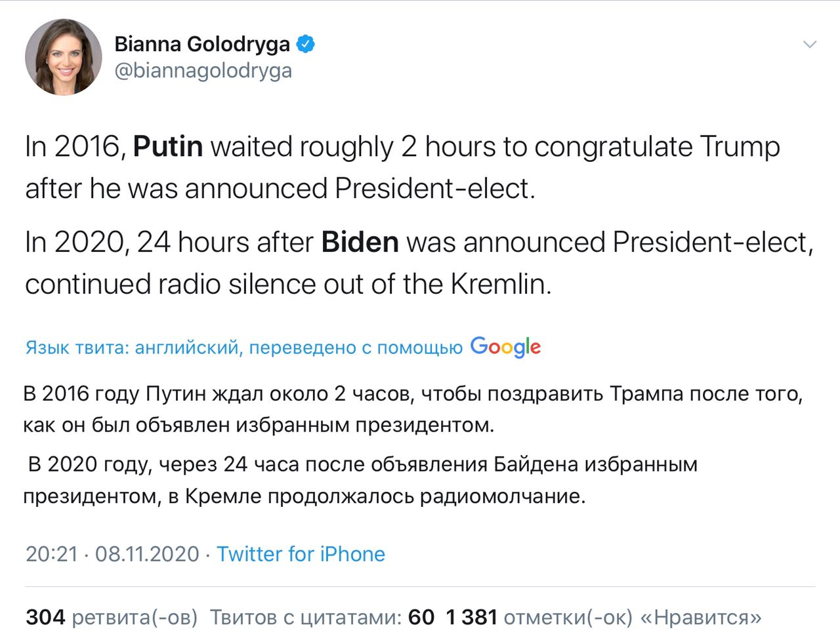Open the 'Twitter for iPhone' source link
This screenshot has height=640, width=840.
click(301, 554)
